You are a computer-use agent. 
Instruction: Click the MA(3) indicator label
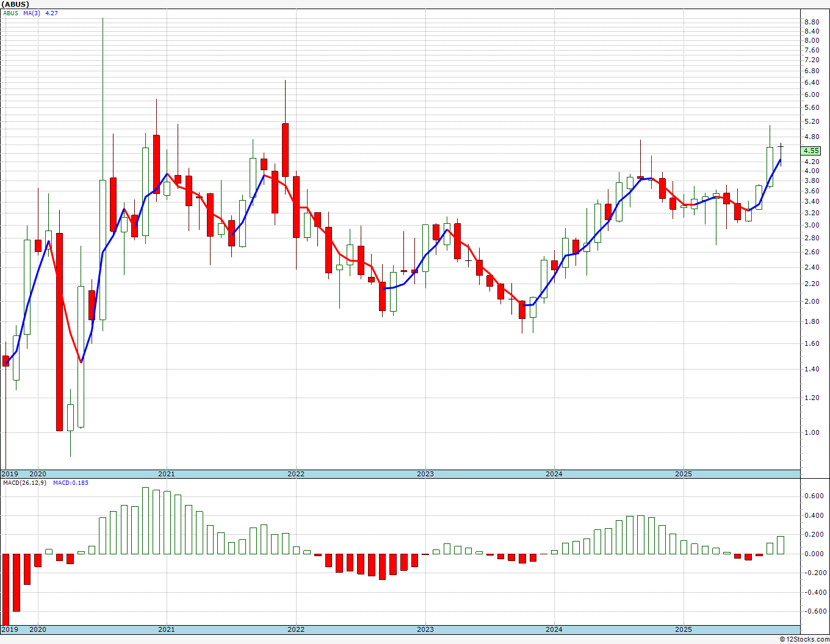click(32, 13)
